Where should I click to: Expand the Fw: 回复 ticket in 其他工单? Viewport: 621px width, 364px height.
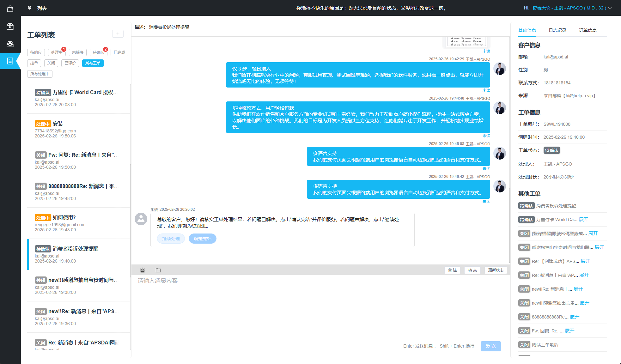click(569, 331)
